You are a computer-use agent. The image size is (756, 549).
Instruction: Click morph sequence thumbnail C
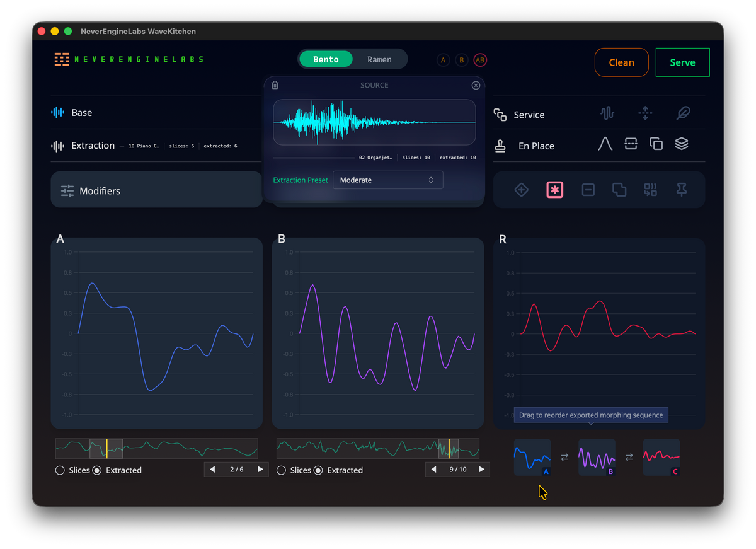pyautogui.click(x=661, y=457)
